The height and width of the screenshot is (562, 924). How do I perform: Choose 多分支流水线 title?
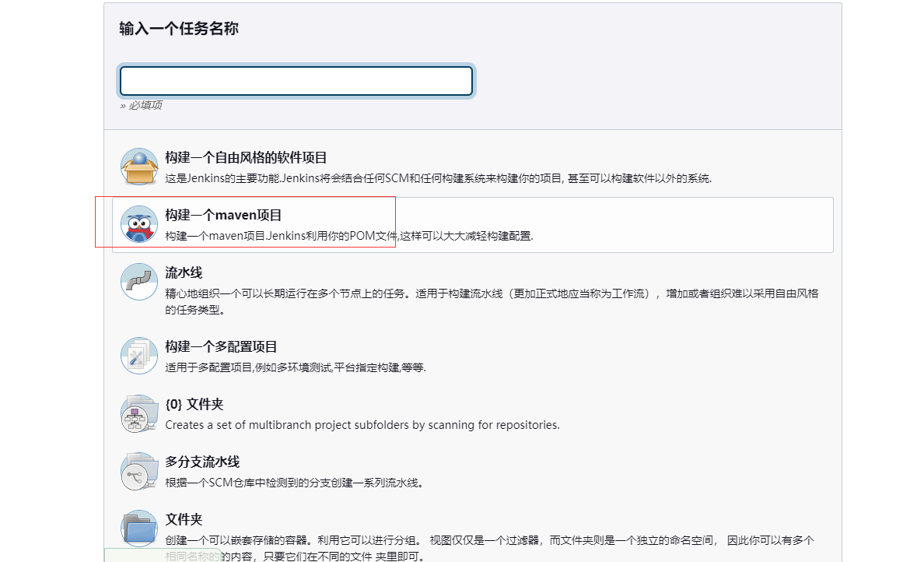[203, 462]
